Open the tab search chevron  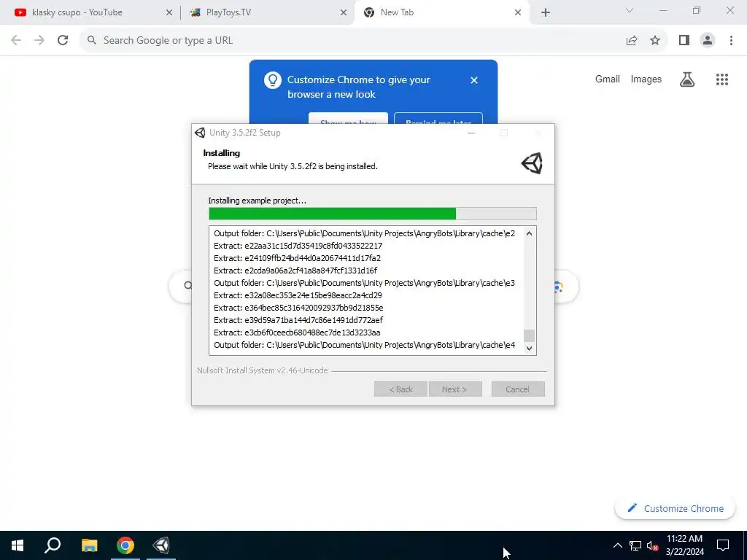630,10
